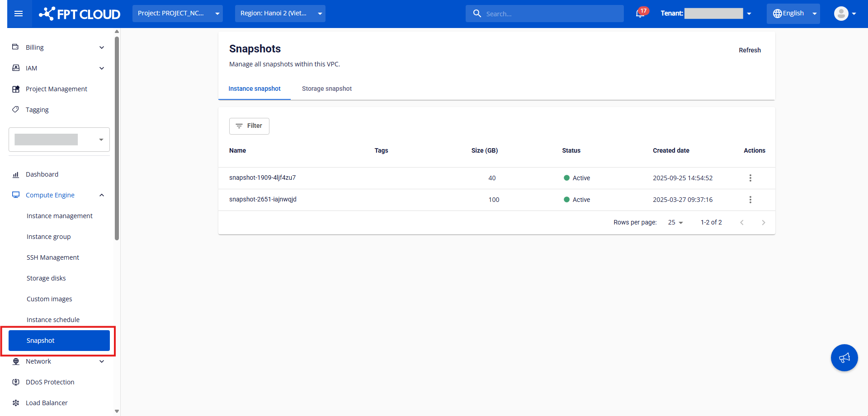This screenshot has width=868, height=416.
Task: Open the Region Hanoi 2 dropdown
Action: (280, 14)
